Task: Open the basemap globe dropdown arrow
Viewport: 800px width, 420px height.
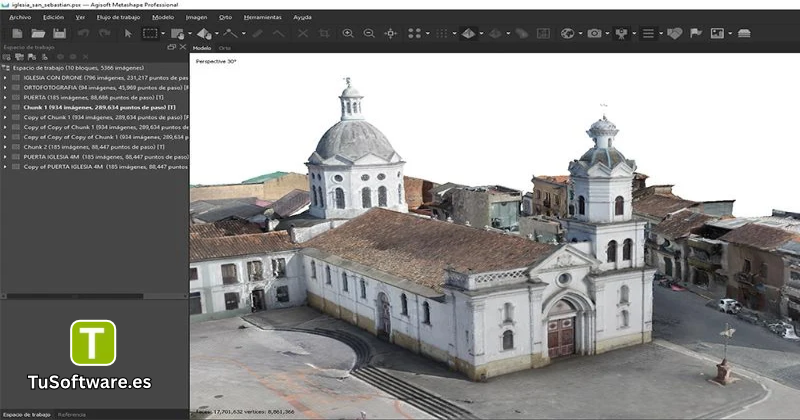Action: click(580, 34)
